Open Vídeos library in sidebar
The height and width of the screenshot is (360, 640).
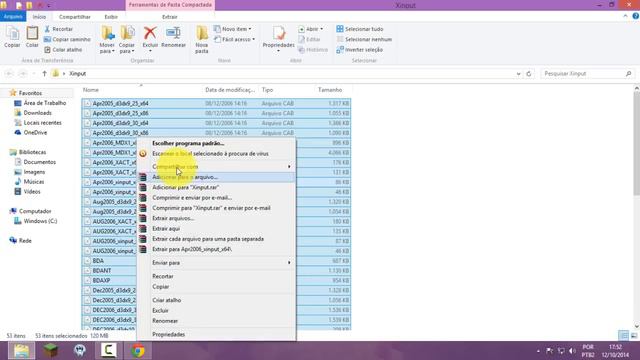pyautogui.click(x=27, y=191)
